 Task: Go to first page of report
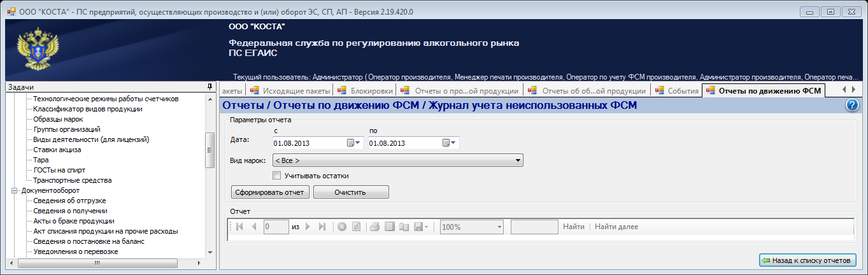point(239,227)
